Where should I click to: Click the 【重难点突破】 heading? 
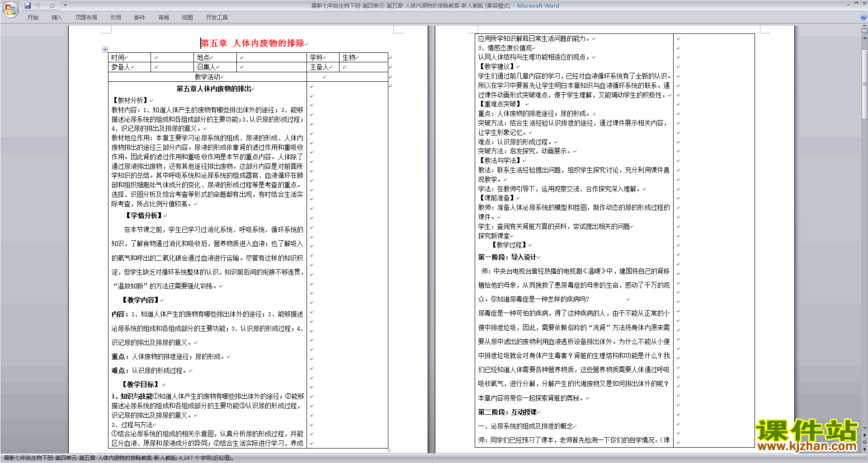point(500,104)
